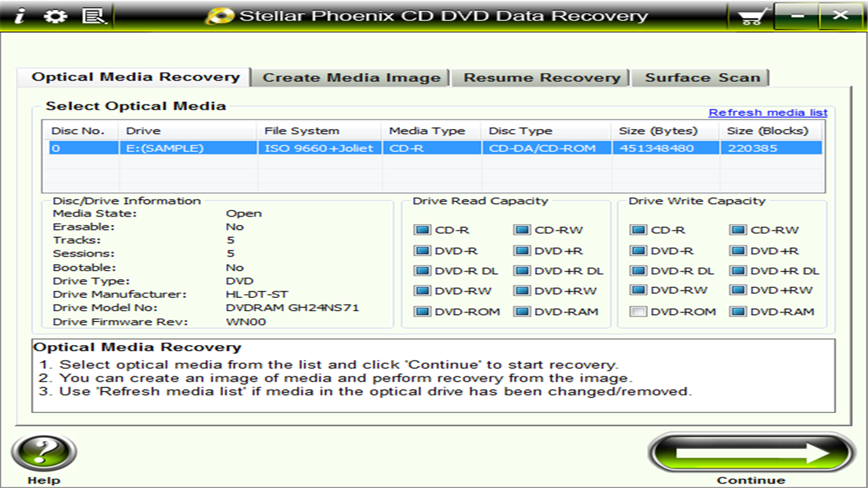Click the Continue arrow button

tap(752, 453)
